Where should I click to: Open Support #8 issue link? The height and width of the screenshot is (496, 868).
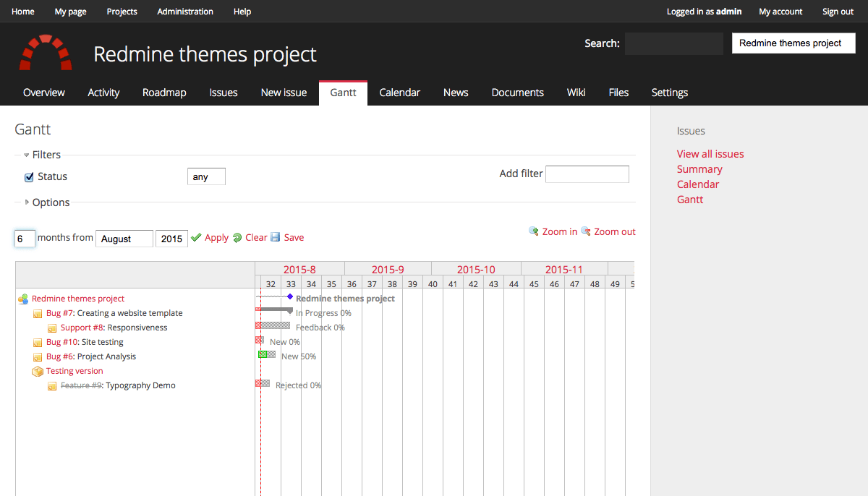pos(82,328)
